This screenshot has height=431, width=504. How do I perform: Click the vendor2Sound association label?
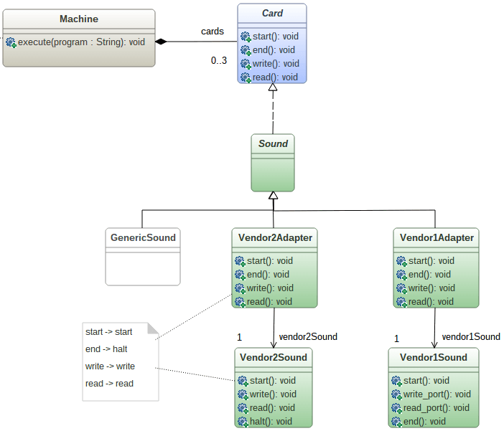[307, 336]
